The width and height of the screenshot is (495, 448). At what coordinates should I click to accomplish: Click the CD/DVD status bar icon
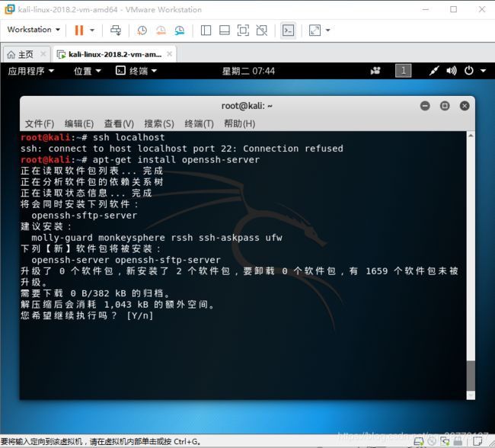pos(432,440)
